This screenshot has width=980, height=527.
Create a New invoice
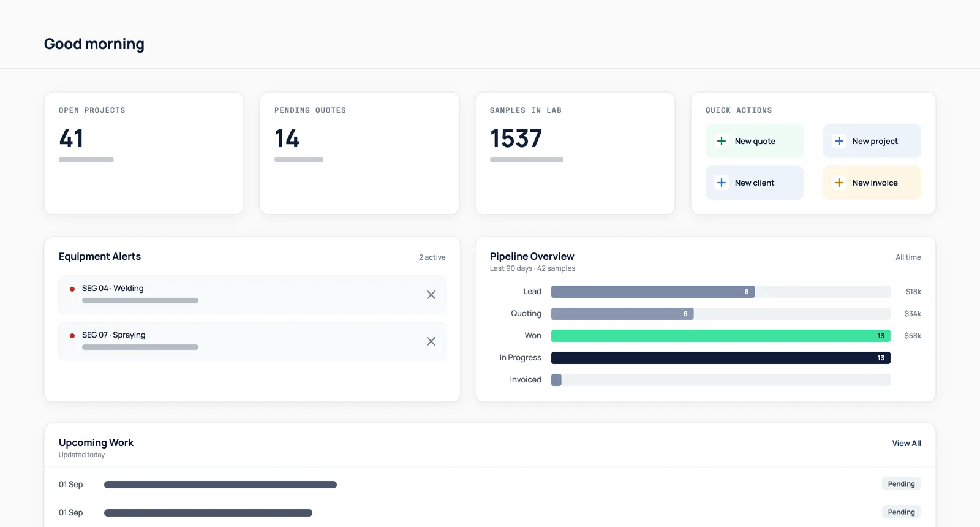(872, 183)
